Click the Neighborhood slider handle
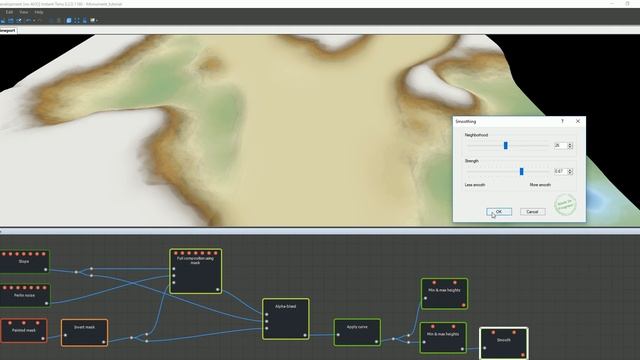640x360 pixels. click(506, 145)
